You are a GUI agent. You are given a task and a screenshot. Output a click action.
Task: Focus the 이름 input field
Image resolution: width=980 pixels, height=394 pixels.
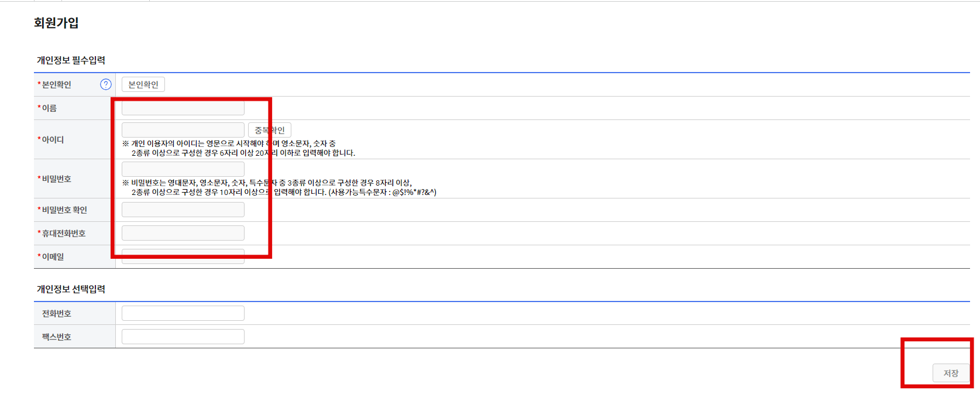pos(183,108)
